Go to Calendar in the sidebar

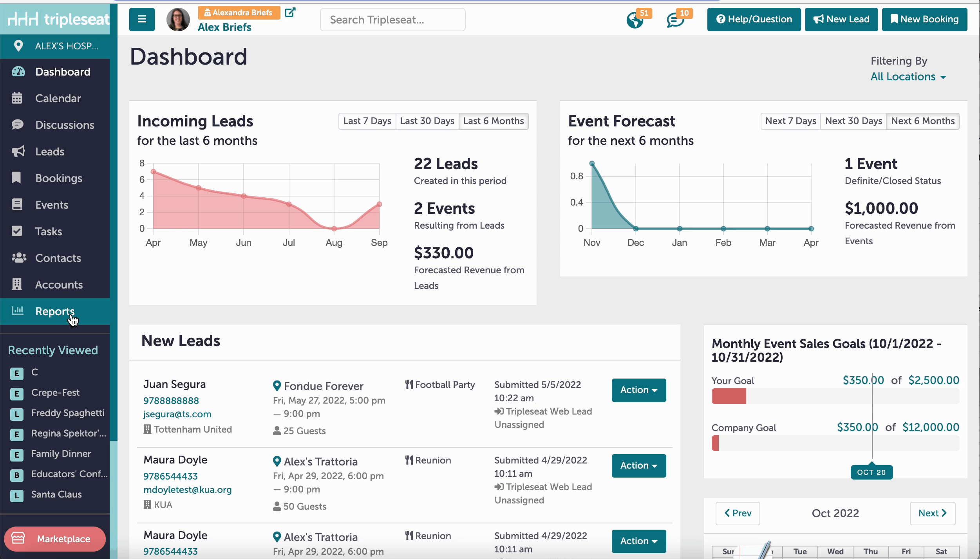(55, 98)
